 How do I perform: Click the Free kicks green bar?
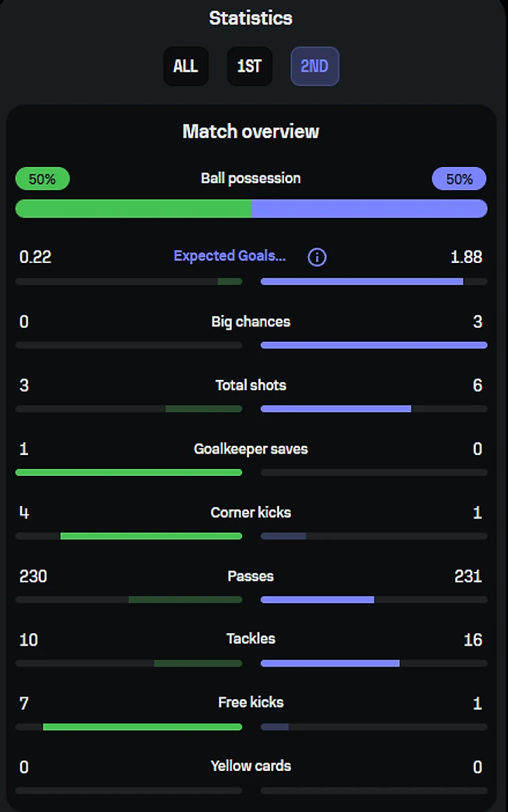pos(143,727)
